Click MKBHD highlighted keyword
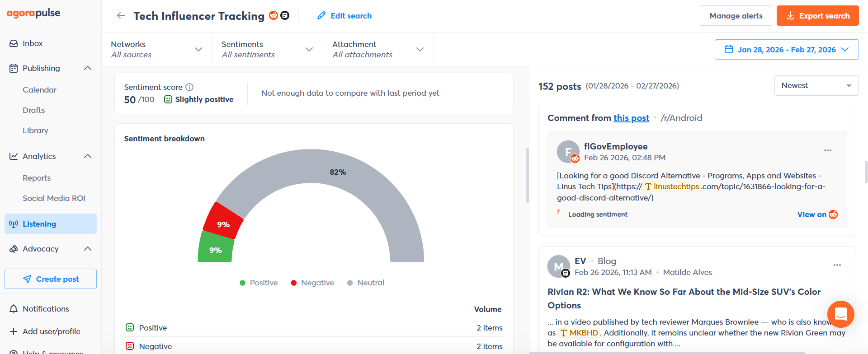 coord(579,333)
